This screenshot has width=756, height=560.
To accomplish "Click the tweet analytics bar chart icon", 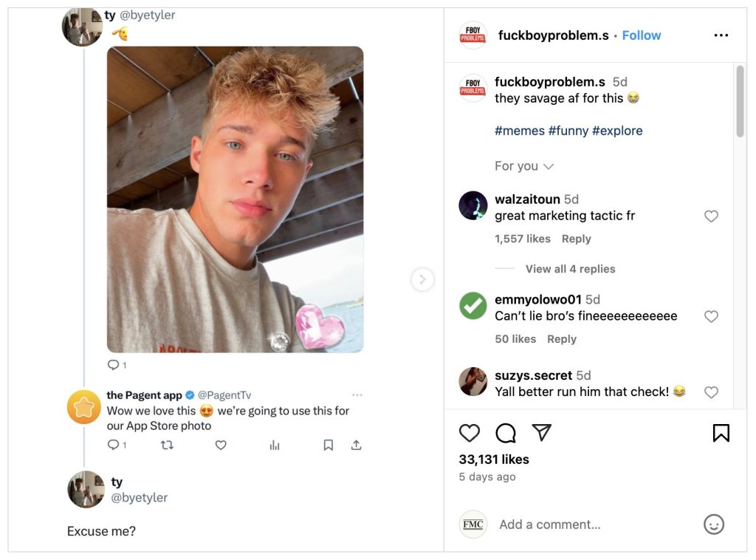I will [x=275, y=445].
